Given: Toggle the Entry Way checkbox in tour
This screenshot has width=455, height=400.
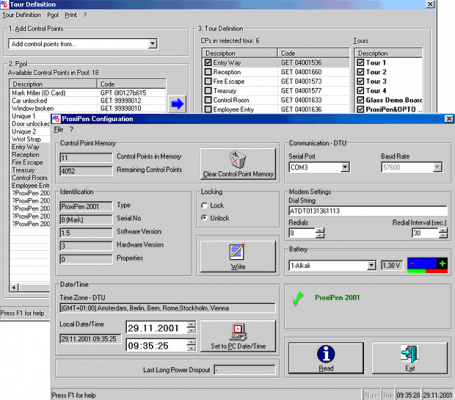Looking at the screenshot, I should [x=208, y=63].
